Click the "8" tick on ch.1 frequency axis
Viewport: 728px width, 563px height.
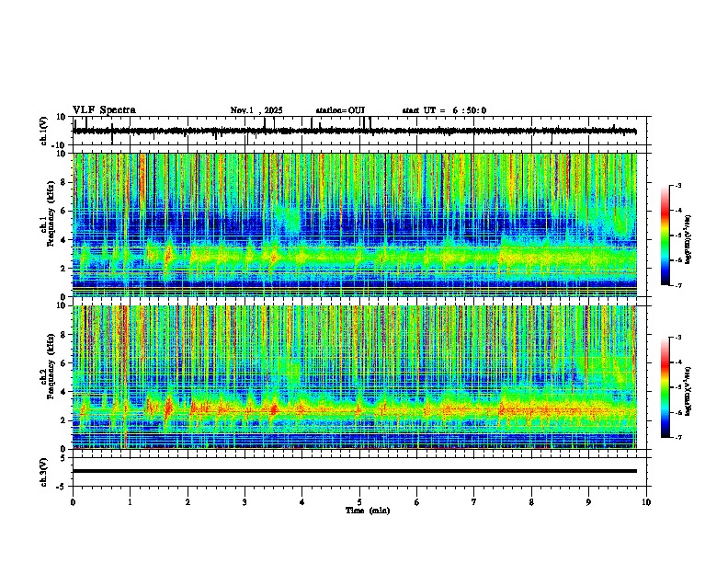[x=64, y=182]
